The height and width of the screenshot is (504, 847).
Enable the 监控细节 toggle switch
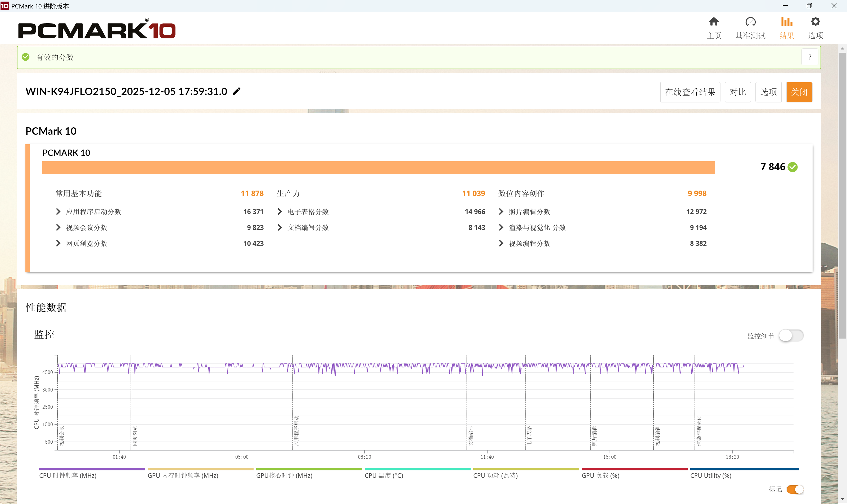click(x=791, y=336)
